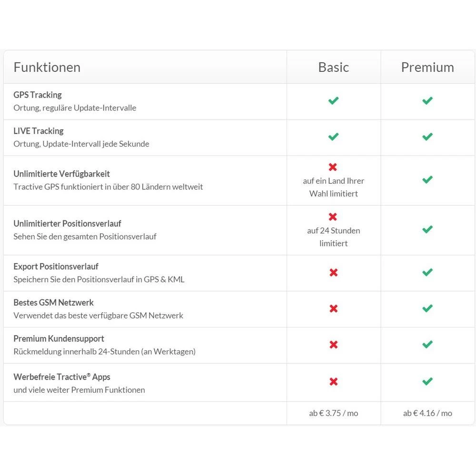The image size is (476, 476).
Task: Click the Premium green checkmark for GPS Tracking
Action: pos(427,101)
